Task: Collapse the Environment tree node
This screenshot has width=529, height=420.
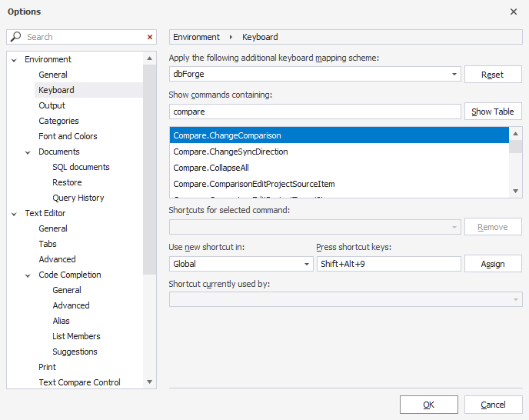Action: coord(15,59)
